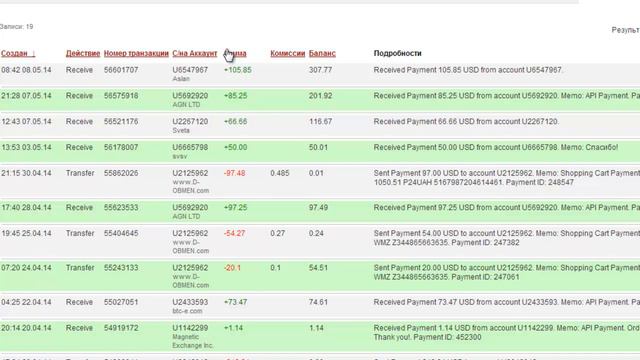Sort by Номер транзакции column header
The width and height of the screenshot is (640, 360).
pyautogui.click(x=136, y=53)
